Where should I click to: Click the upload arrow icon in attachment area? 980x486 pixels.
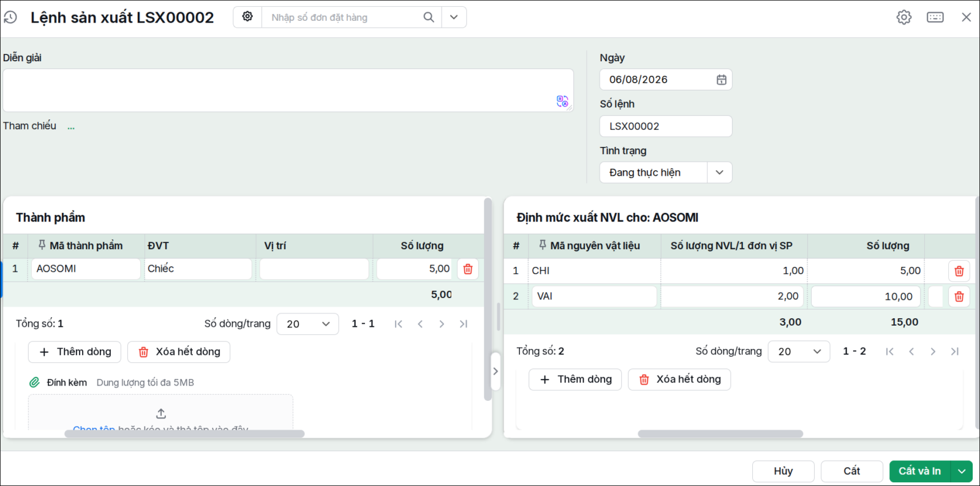tap(161, 414)
